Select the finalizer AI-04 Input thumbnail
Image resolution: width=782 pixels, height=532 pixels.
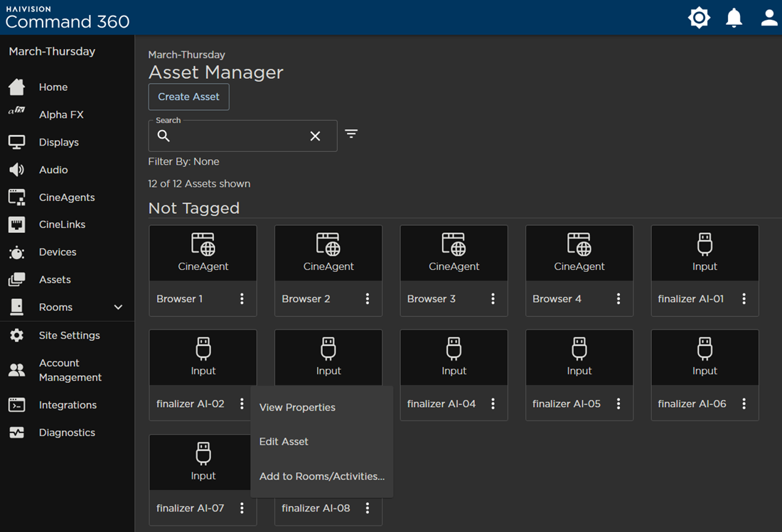coord(454,358)
